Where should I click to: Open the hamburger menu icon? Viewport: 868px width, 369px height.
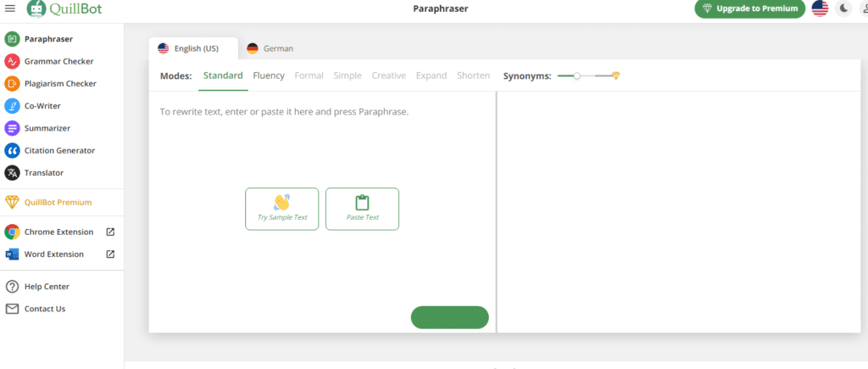coord(10,8)
